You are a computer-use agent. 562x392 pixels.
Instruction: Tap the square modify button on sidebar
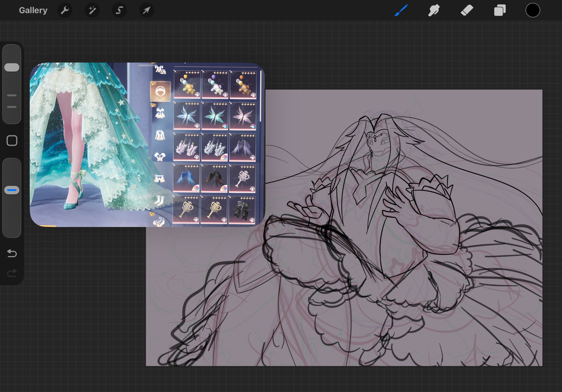pyautogui.click(x=12, y=141)
